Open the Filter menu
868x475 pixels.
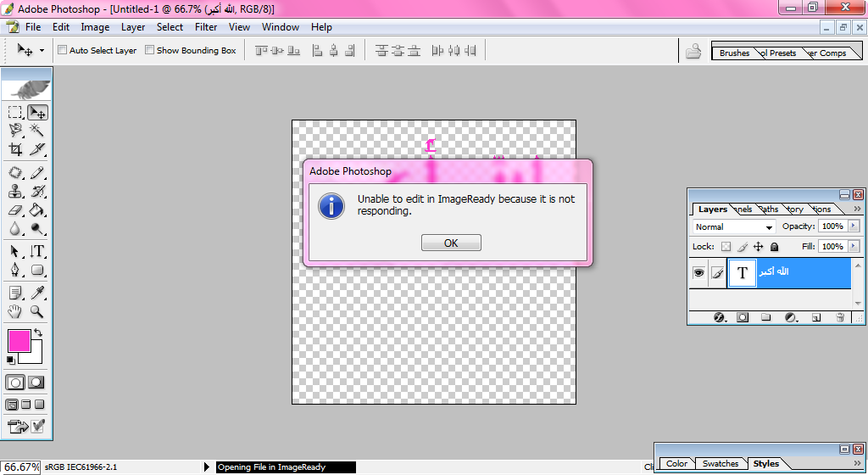point(206,27)
